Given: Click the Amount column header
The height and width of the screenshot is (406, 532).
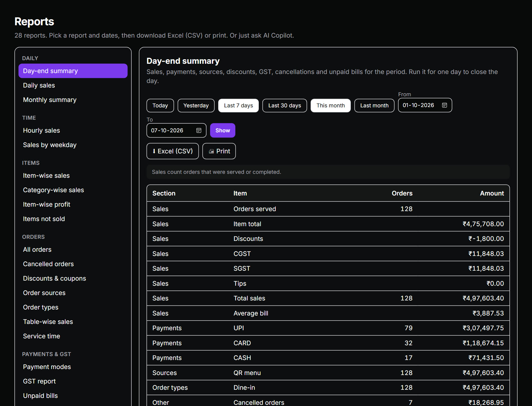Looking at the screenshot, I should coord(492,193).
